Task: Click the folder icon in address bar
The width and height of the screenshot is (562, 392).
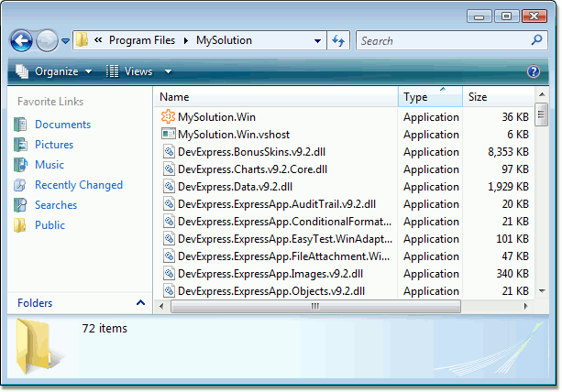Action: point(82,40)
